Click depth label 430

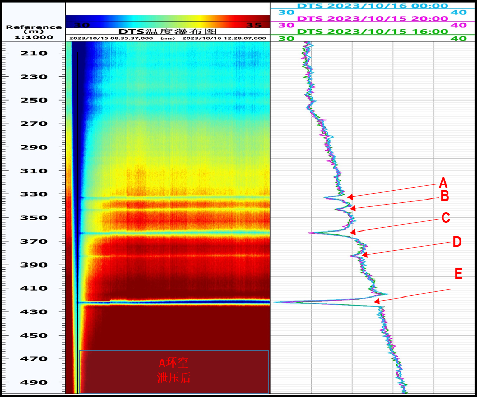pos(34,312)
